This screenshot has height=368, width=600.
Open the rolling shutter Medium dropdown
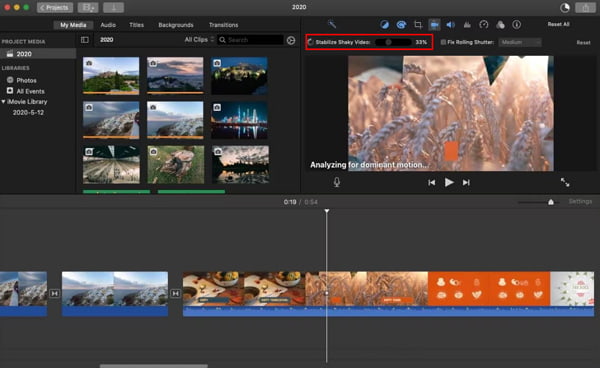click(x=520, y=42)
